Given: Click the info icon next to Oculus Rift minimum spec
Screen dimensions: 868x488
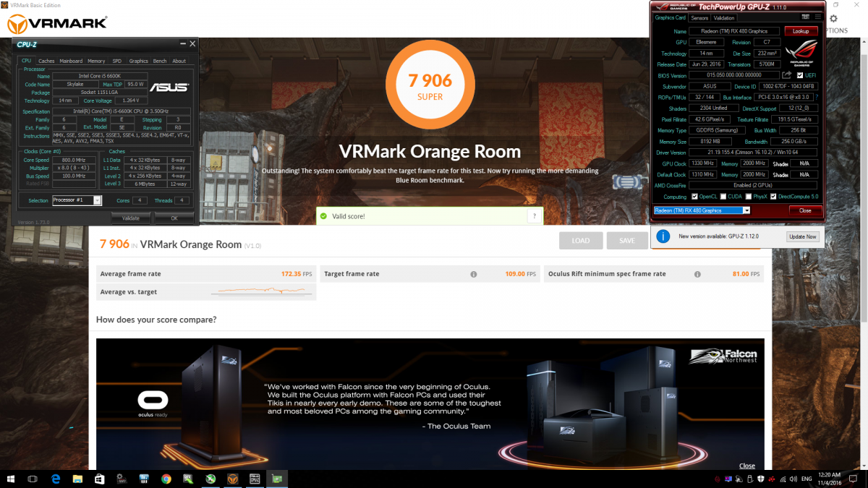Looking at the screenshot, I should [697, 275].
